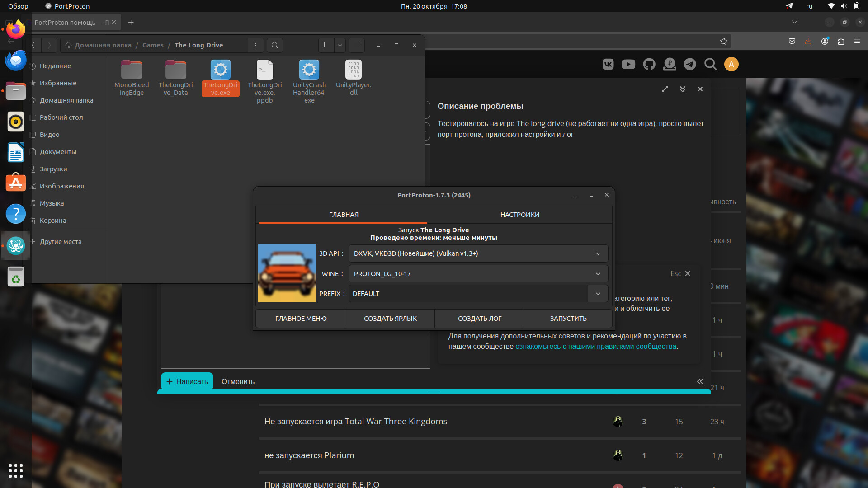Click the forum search magnifier icon
The height and width of the screenshot is (488, 868).
point(710,64)
